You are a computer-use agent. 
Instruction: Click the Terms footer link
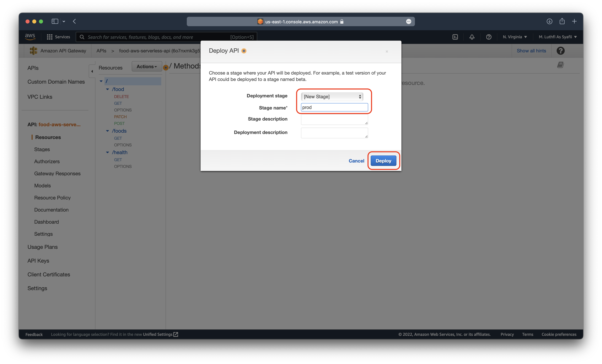pos(527,334)
